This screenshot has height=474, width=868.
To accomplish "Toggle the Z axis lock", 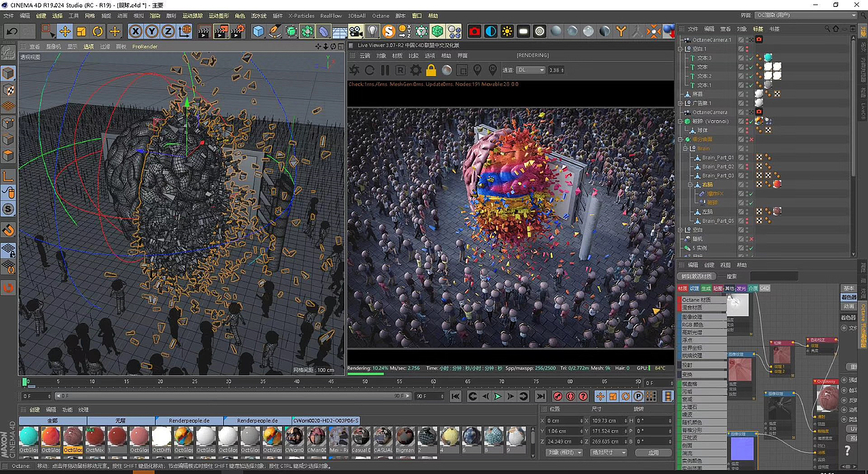I will [168, 31].
